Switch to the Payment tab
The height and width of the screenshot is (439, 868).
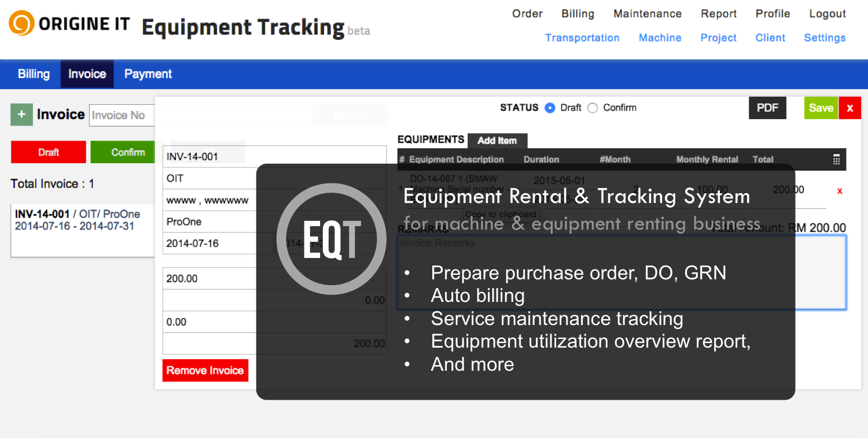click(x=148, y=74)
